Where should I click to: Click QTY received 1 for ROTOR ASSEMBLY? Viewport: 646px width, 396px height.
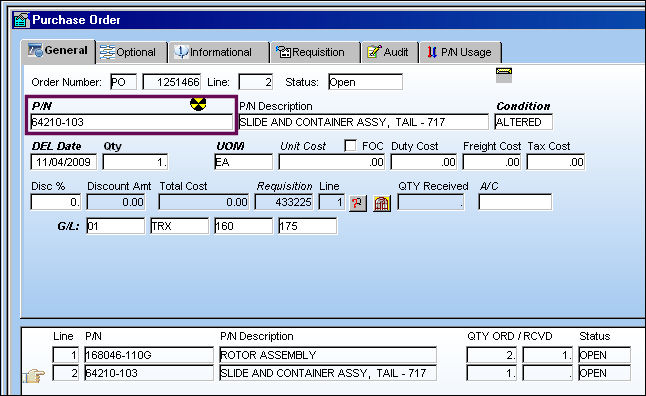(x=548, y=355)
